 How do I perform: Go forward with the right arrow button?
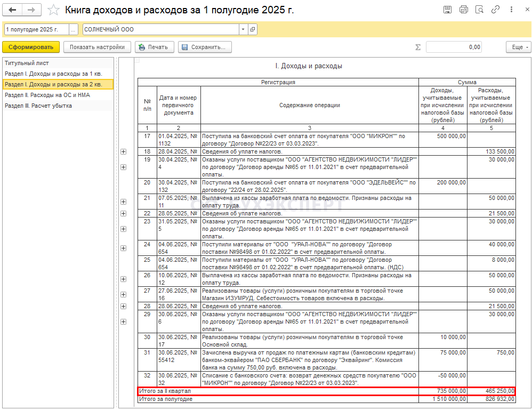click(x=31, y=10)
